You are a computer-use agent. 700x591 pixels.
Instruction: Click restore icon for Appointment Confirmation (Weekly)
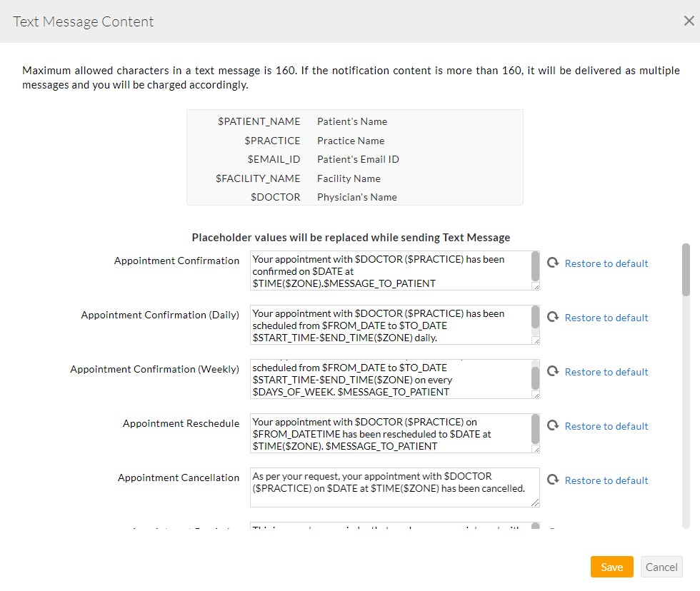point(552,372)
